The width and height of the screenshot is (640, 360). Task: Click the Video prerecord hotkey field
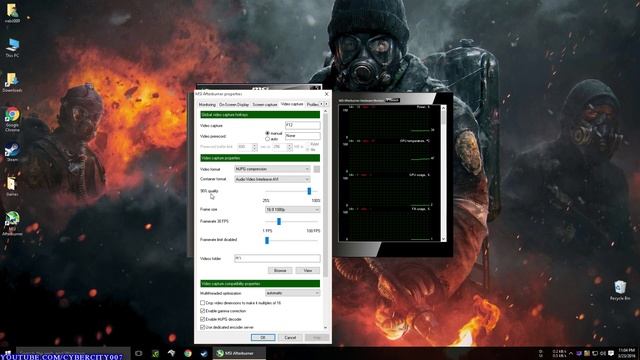tap(302, 136)
